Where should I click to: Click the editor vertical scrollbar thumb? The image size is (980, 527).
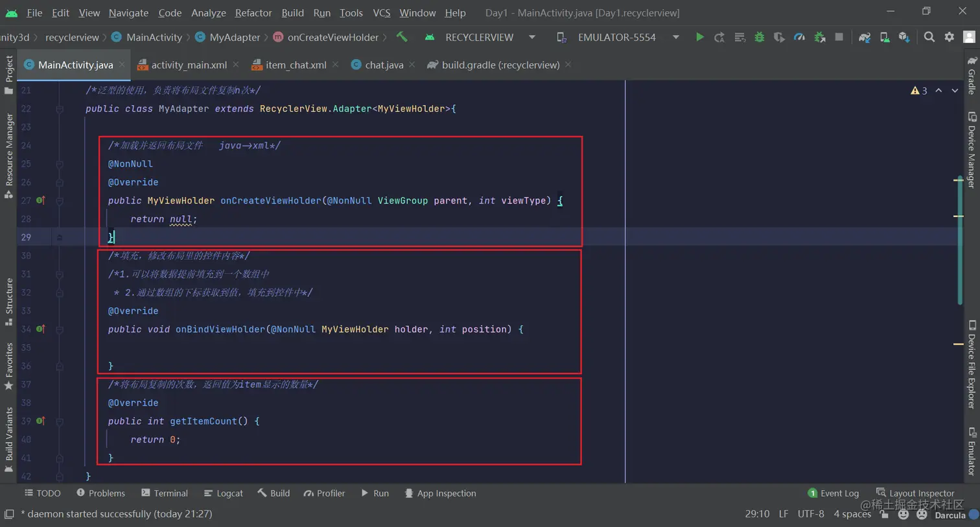[960, 239]
